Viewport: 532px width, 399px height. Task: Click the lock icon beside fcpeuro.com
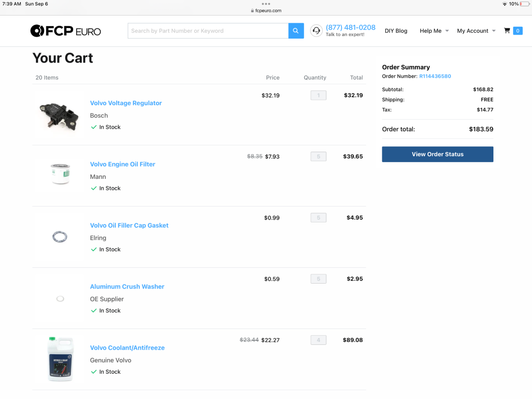[x=252, y=11]
